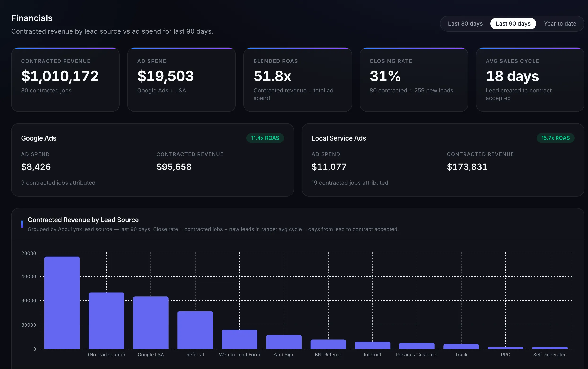
Task: Click the Truck bar in chart
Action: (x=461, y=346)
